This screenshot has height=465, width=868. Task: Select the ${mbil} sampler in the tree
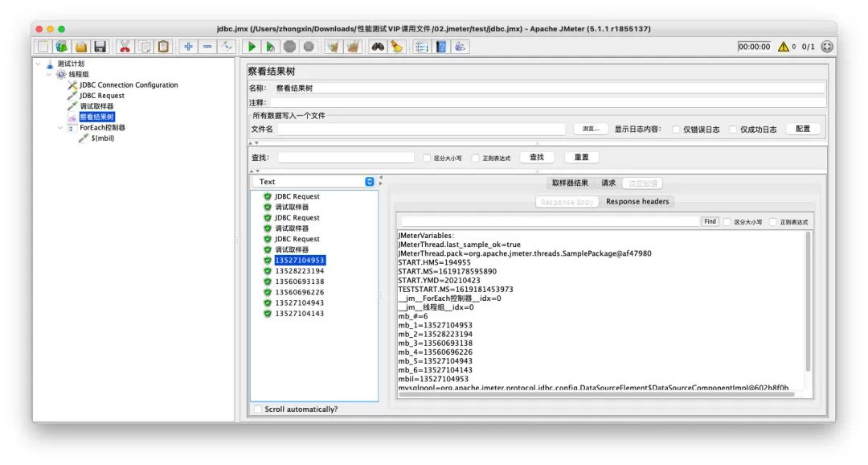pyautogui.click(x=102, y=138)
